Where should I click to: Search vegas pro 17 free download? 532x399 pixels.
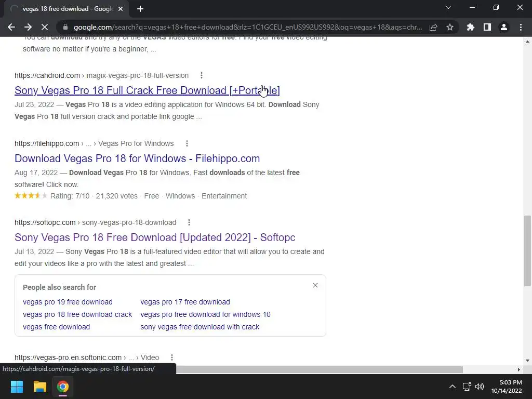185,302
